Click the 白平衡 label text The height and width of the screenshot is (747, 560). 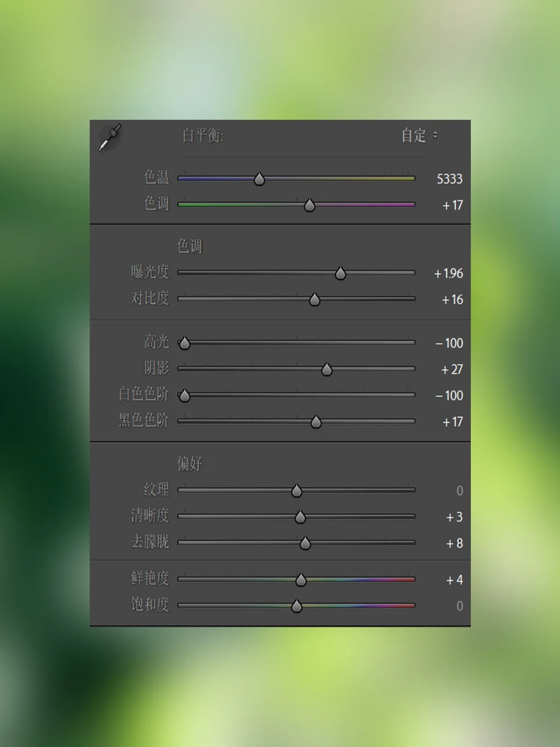point(202,135)
